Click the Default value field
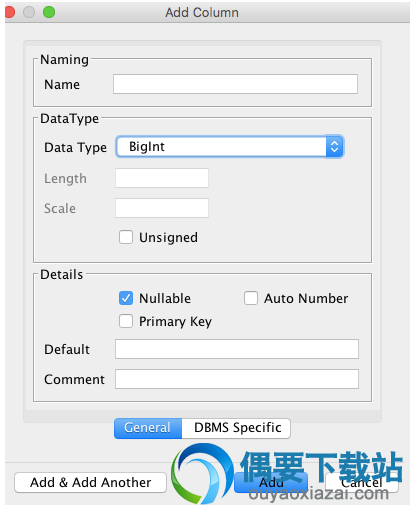Screen dimensions: 414x505 point(237,349)
